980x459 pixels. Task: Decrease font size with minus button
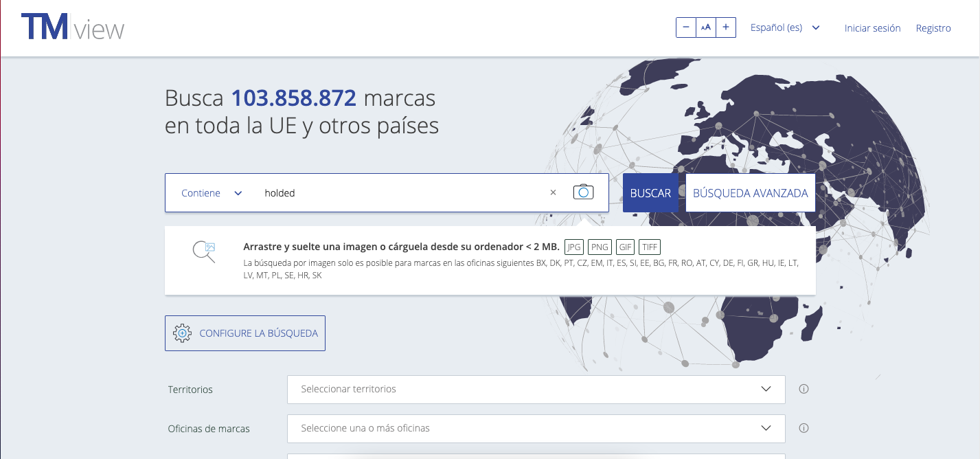coord(686,27)
